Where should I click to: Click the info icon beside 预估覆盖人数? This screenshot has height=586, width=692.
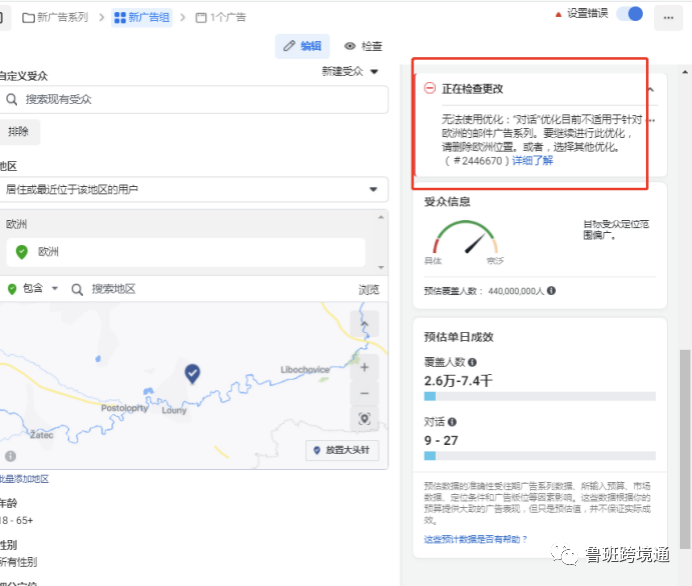551,290
